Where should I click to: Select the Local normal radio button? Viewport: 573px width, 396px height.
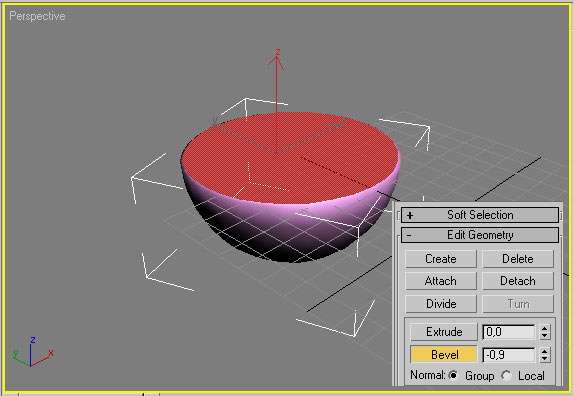[506, 375]
